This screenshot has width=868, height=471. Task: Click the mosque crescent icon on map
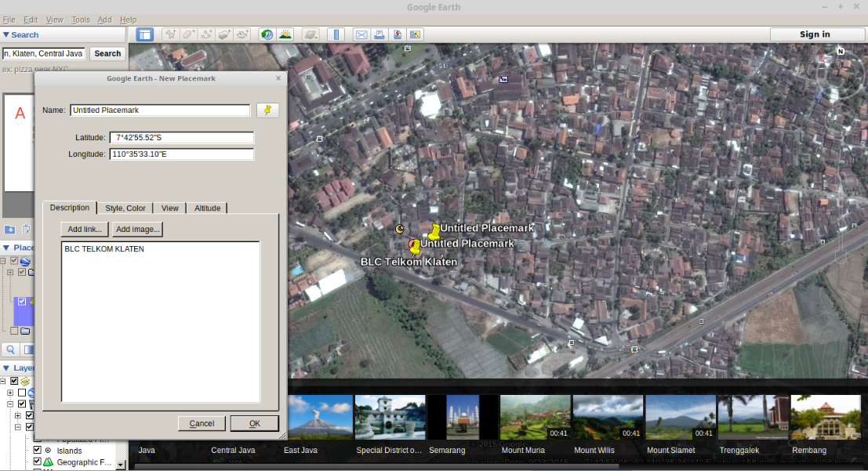(400, 229)
